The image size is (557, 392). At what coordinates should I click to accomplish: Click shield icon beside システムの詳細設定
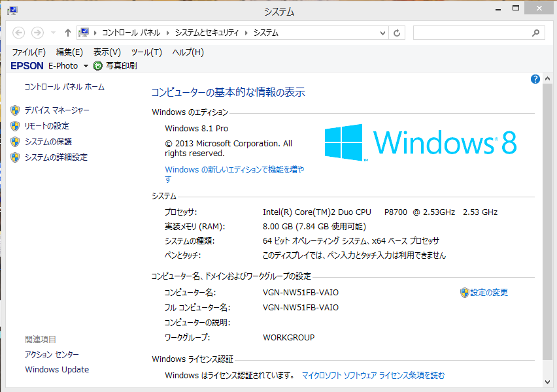pyautogui.click(x=15, y=157)
